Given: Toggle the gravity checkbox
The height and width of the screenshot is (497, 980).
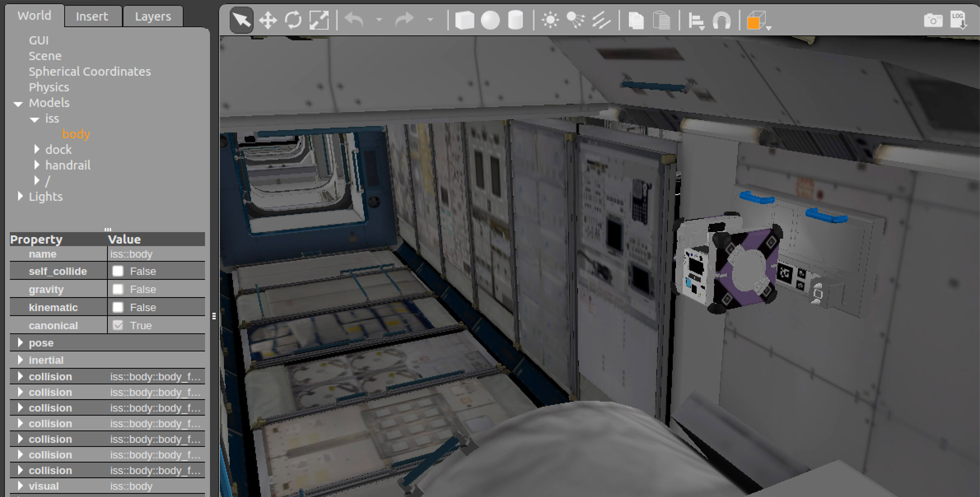Looking at the screenshot, I should click(x=118, y=289).
